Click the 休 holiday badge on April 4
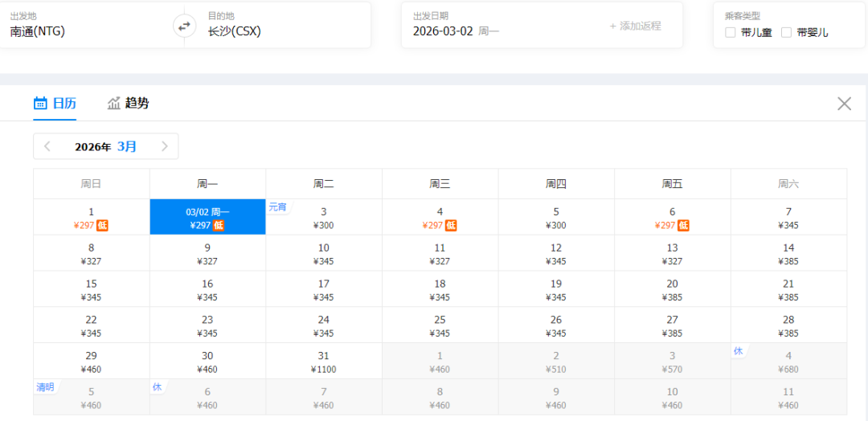The width and height of the screenshot is (868, 421). (738, 351)
